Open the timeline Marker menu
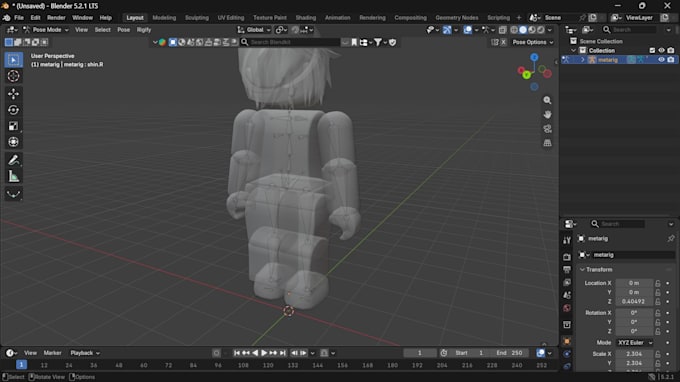Screen dimensions: 680x382 (52, 353)
